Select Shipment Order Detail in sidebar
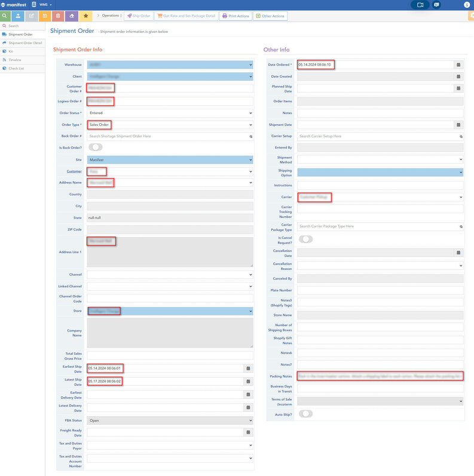The image size is (474, 476). [23, 43]
